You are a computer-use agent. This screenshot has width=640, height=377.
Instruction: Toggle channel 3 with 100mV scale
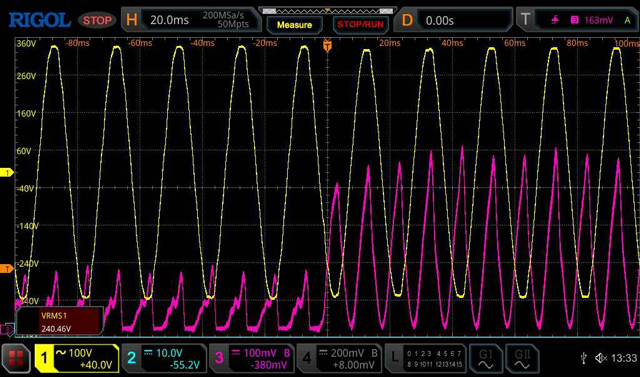pyautogui.click(x=251, y=358)
